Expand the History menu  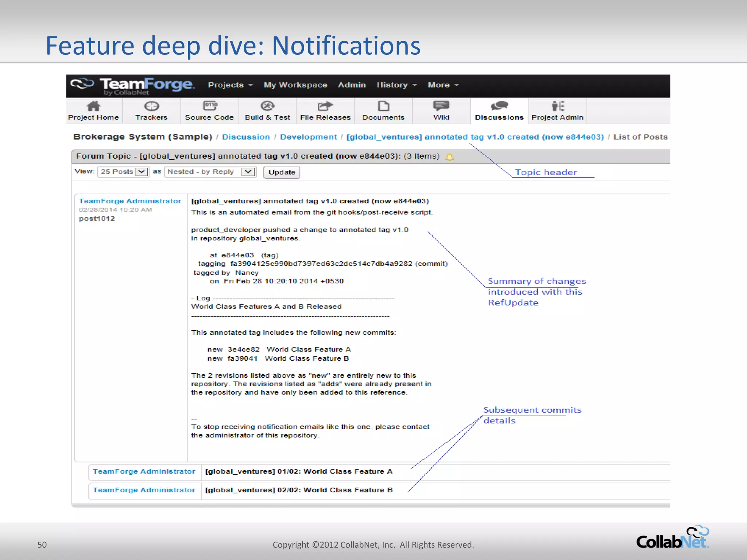(x=396, y=85)
